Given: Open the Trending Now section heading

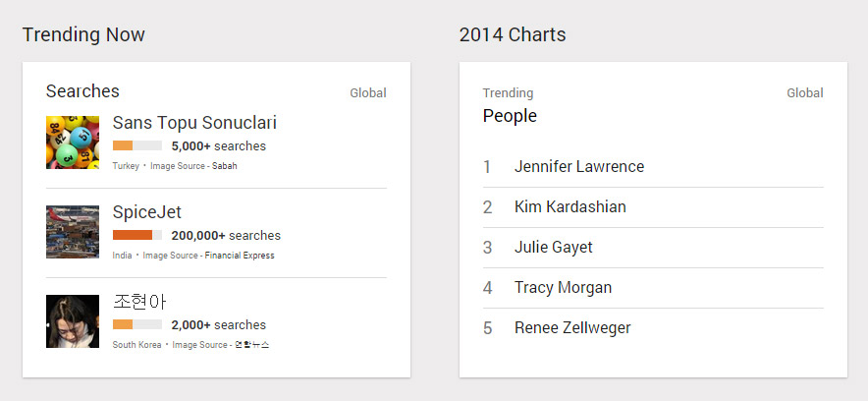Looking at the screenshot, I should tap(83, 35).
